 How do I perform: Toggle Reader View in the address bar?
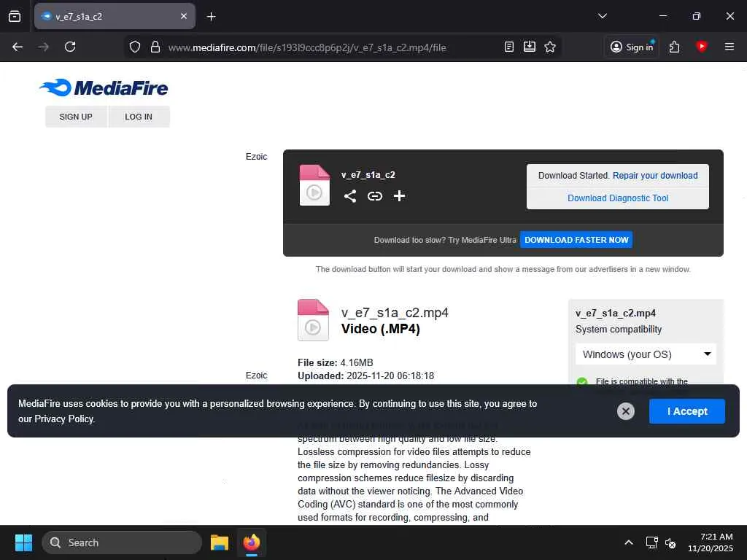(508, 47)
